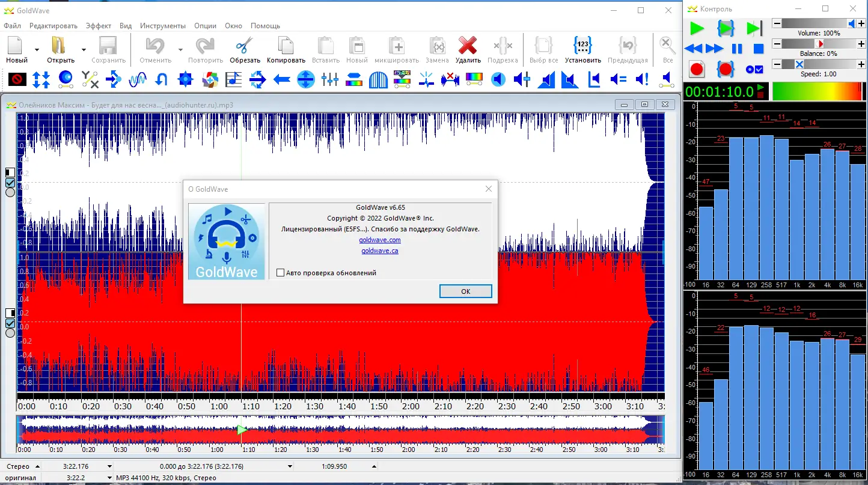
Task: Click the Record selection button in braces
Action: point(726,69)
